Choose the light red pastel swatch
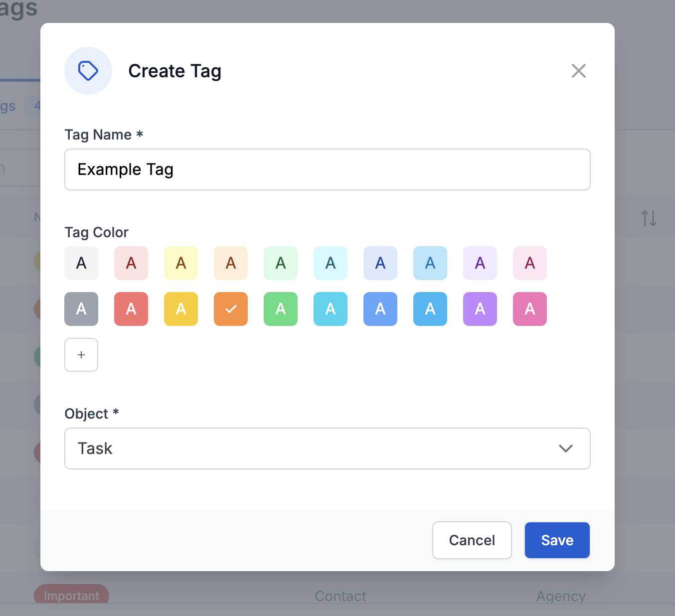675x616 pixels. point(131,263)
